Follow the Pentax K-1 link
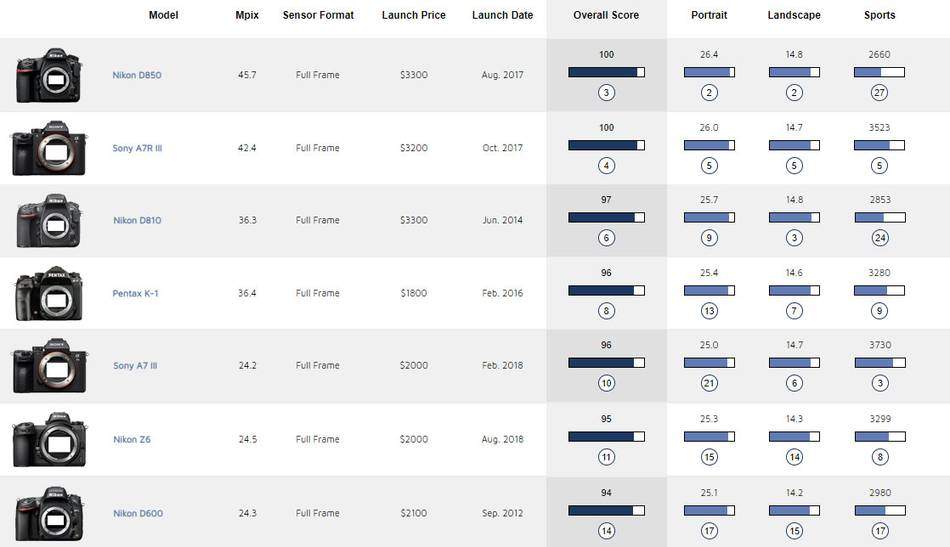This screenshot has height=547, width=950. (x=135, y=293)
